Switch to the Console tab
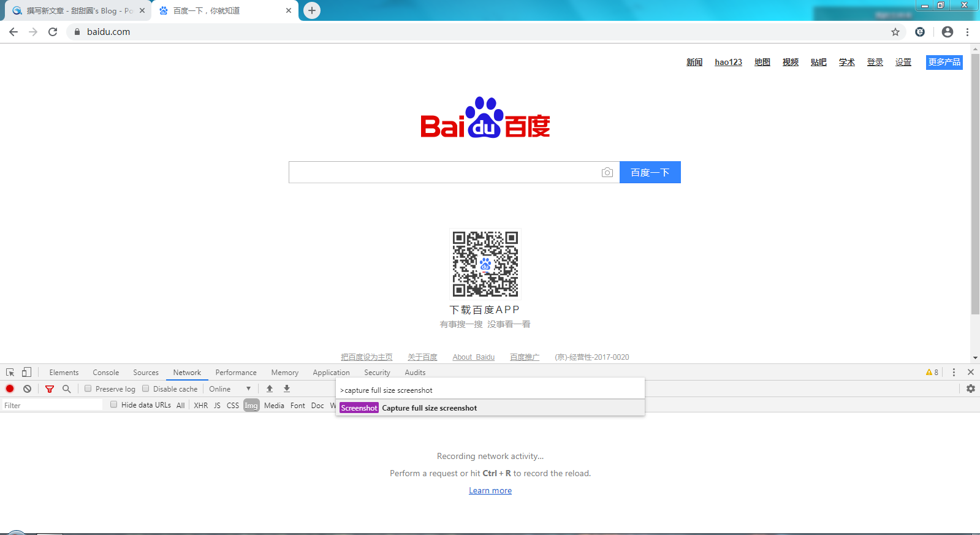Screen dimensions: 980x535 pos(106,372)
